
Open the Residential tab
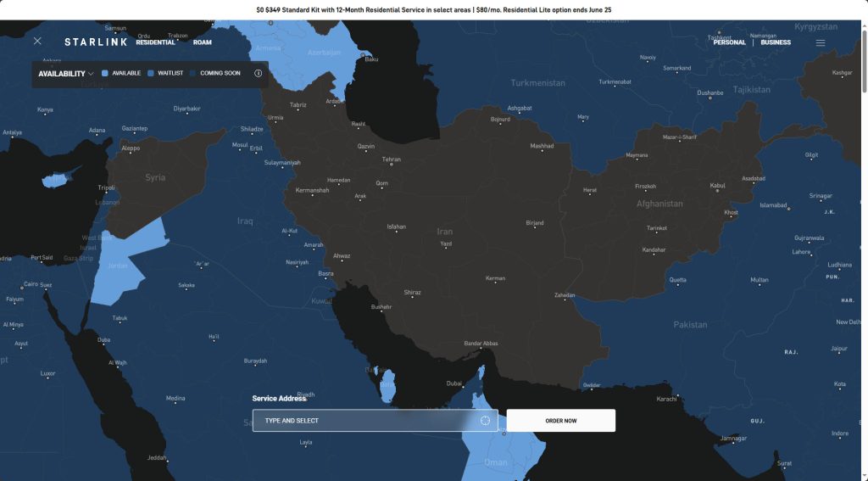tap(155, 42)
